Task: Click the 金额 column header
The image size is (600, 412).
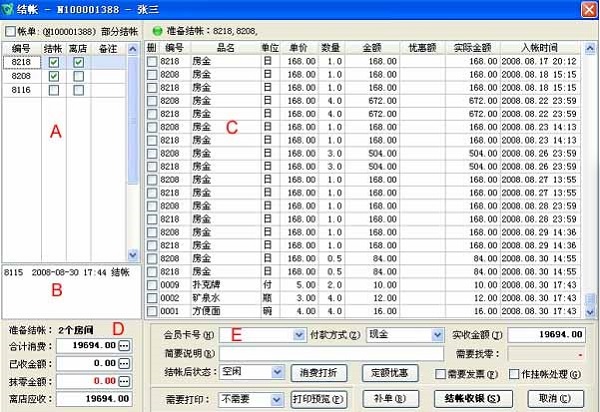Action: pos(372,48)
